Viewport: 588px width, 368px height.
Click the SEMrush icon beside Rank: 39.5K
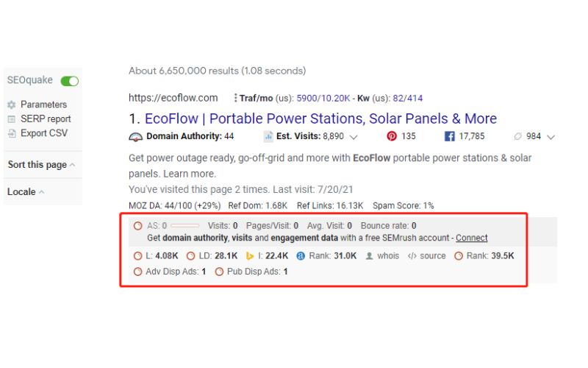click(x=458, y=256)
